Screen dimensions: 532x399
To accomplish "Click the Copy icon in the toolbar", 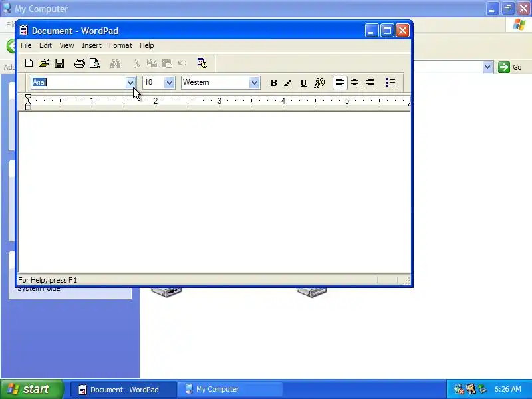I will click(152, 63).
